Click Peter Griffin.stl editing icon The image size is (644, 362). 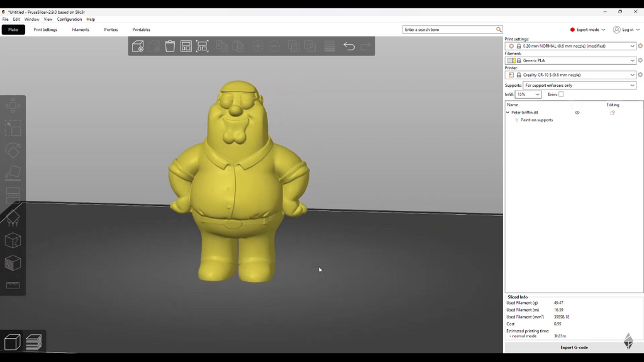(x=613, y=113)
